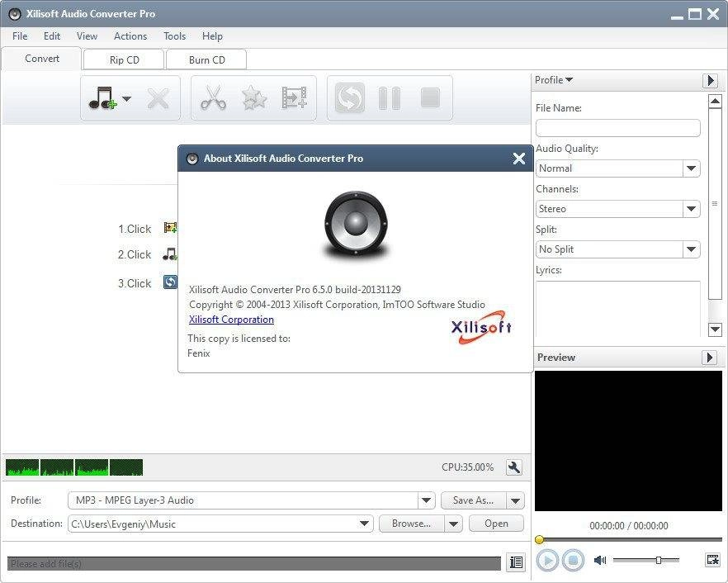Click the Please add file(s) status text
The image size is (728, 583).
[x=46, y=564]
